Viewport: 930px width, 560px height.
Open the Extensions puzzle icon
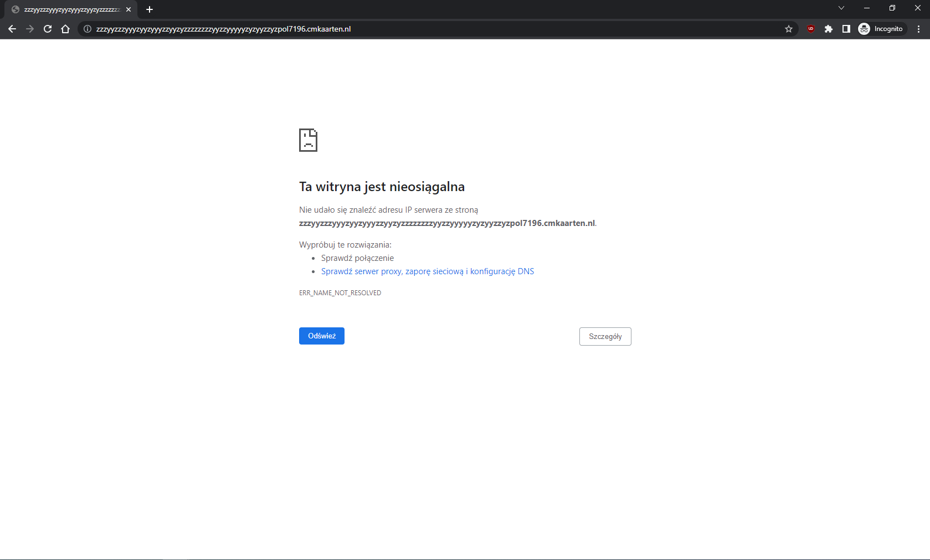(x=829, y=29)
